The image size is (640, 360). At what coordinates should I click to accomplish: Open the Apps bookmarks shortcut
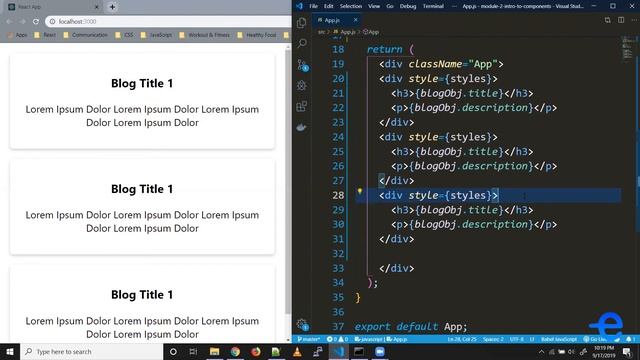point(18,35)
